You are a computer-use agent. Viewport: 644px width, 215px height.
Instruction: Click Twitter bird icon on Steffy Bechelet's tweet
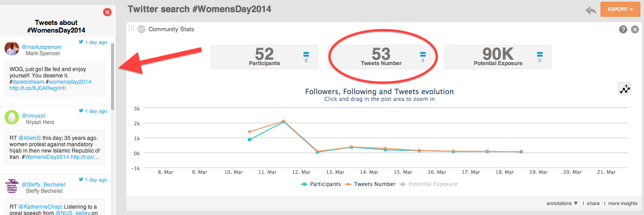(82, 180)
